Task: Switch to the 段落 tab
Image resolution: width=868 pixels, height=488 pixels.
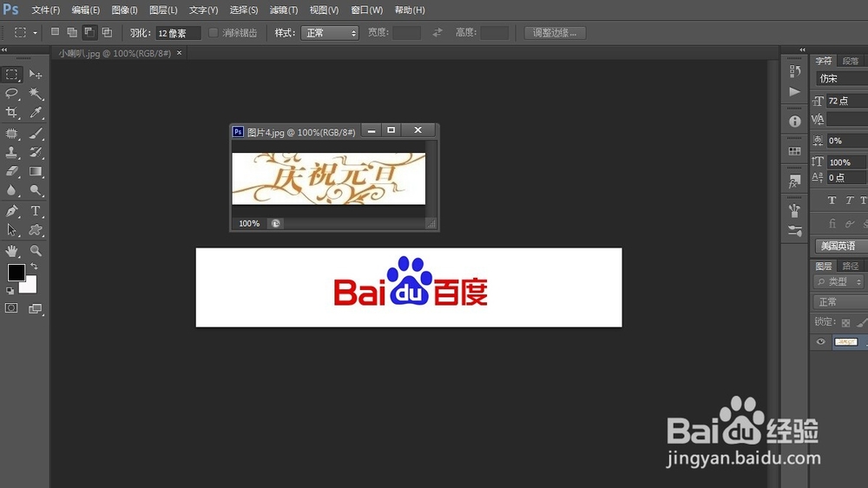Action: tap(850, 61)
